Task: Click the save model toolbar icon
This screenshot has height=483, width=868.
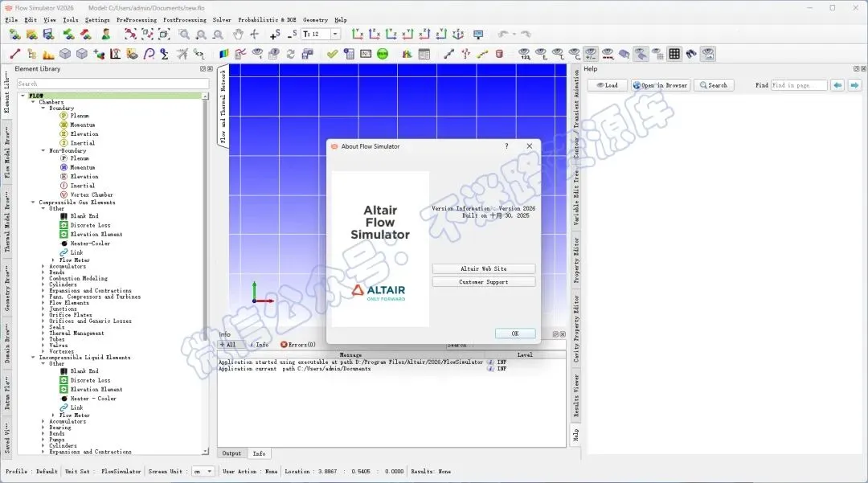Action: click(49, 35)
